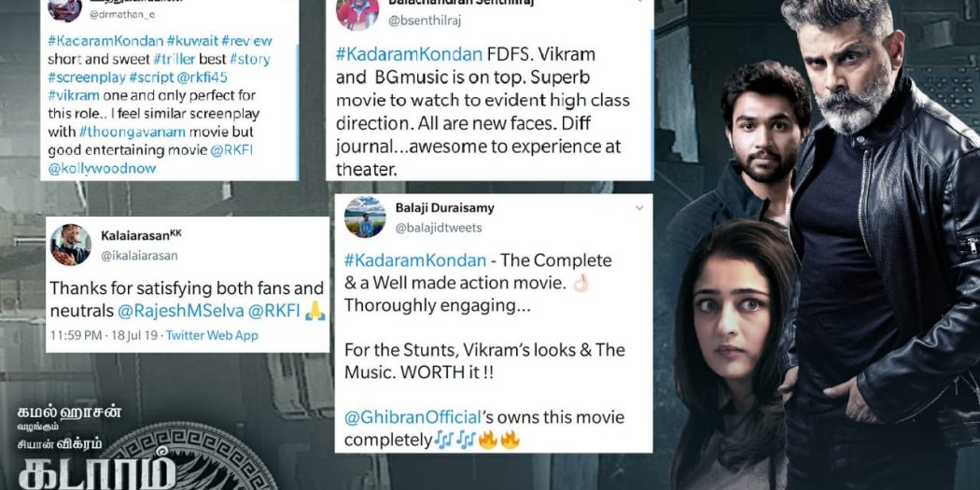The height and width of the screenshot is (490, 980).
Task: Click @ikalaiarasan handle
Action: coord(139,256)
